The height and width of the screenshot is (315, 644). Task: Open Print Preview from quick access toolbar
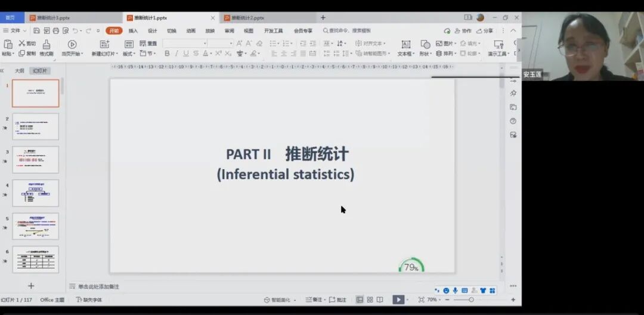pos(66,31)
